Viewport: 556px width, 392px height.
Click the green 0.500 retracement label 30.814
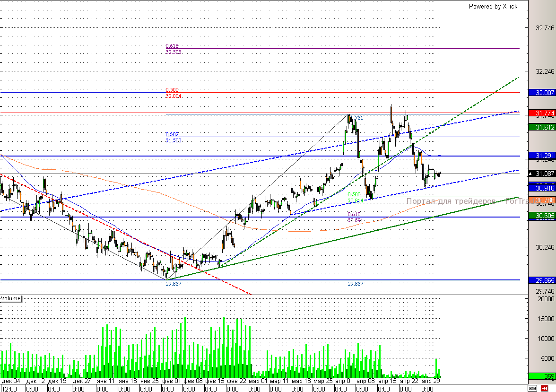(x=356, y=198)
